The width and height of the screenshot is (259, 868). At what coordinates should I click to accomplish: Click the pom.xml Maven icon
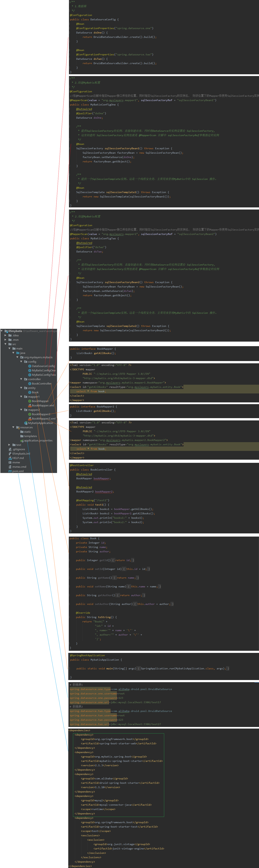point(10,471)
